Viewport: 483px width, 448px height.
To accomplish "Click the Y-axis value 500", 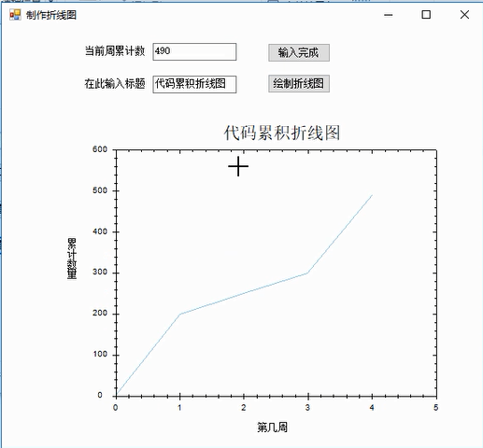I will (100, 190).
